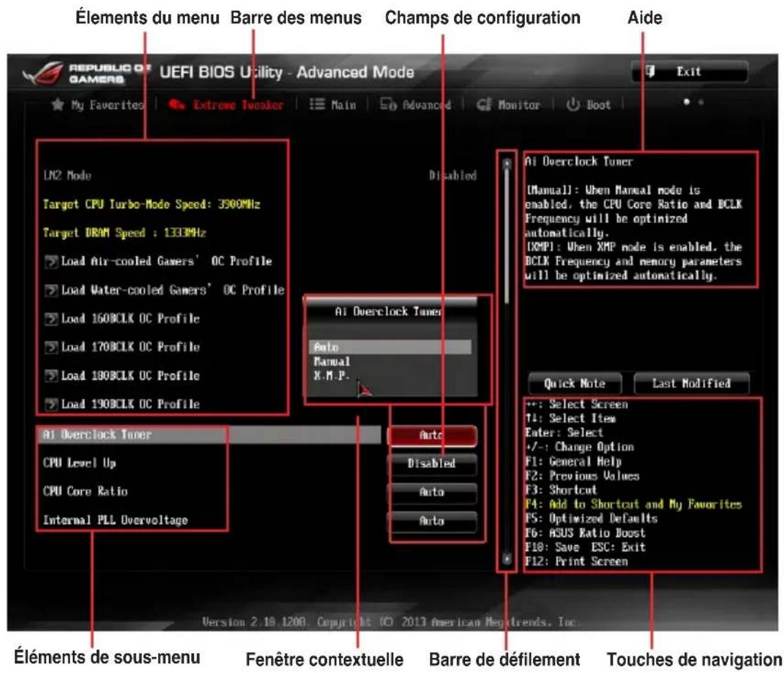Click the second page indicator dot
This screenshot has width=784, height=673.
(701, 102)
